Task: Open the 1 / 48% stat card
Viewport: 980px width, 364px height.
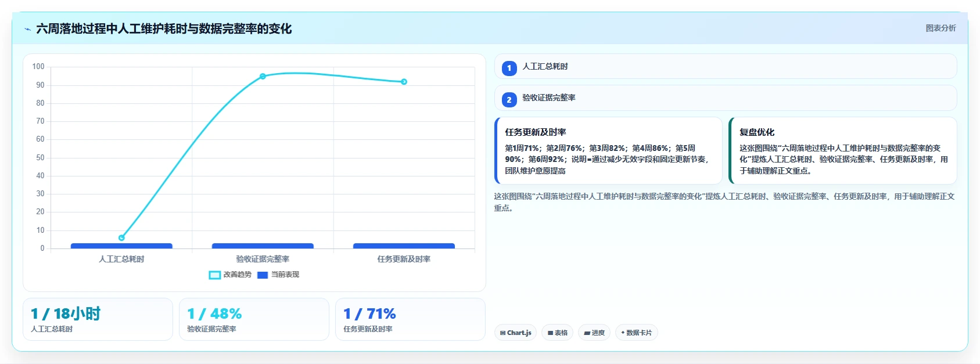Action: point(254,319)
